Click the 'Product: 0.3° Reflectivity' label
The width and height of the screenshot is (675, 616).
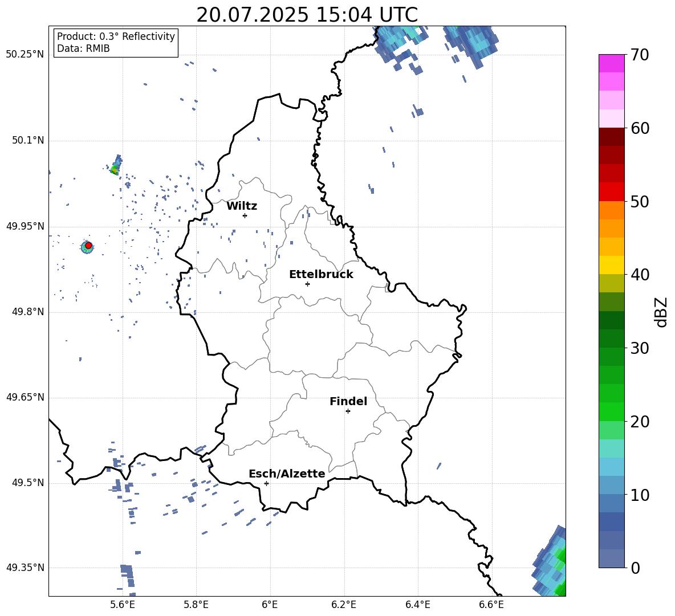pos(116,36)
